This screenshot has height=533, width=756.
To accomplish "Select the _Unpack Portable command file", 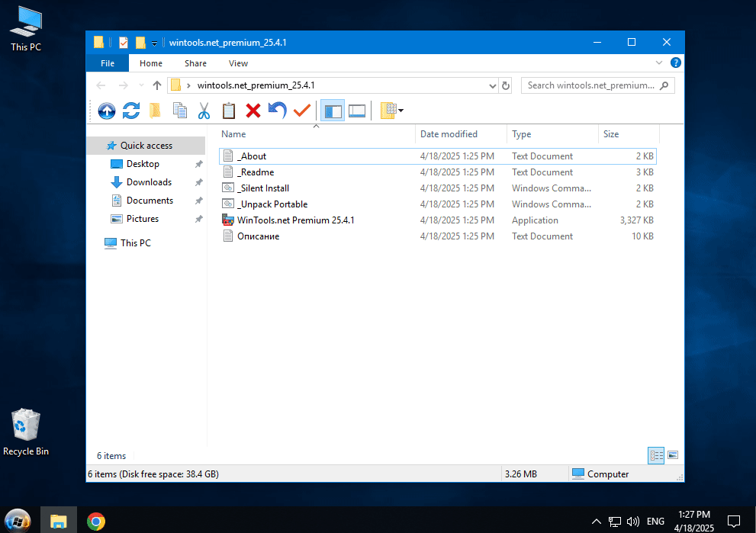I will [x=437, y=204].
